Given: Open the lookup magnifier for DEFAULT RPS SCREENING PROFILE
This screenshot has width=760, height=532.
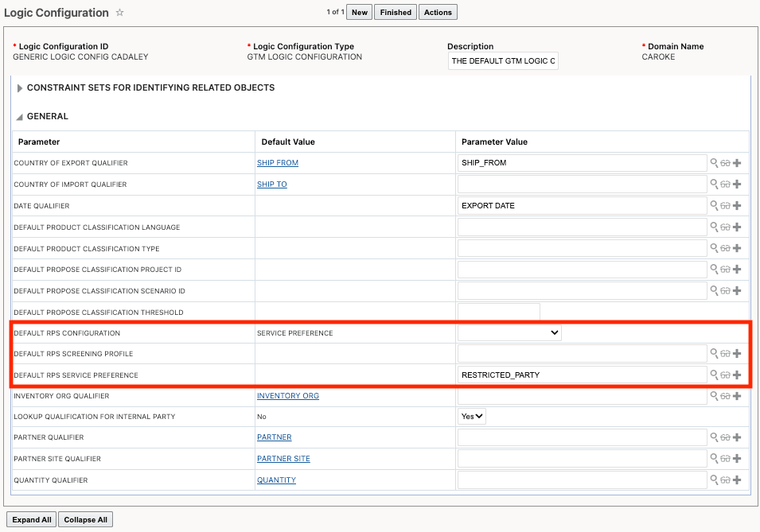Looking at the screenshot, I should point(715,353).
